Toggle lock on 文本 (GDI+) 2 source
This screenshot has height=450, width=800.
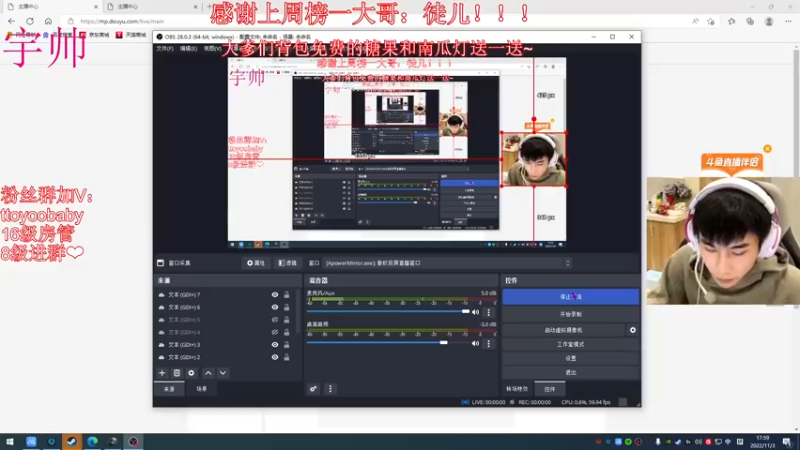point(287,357)
